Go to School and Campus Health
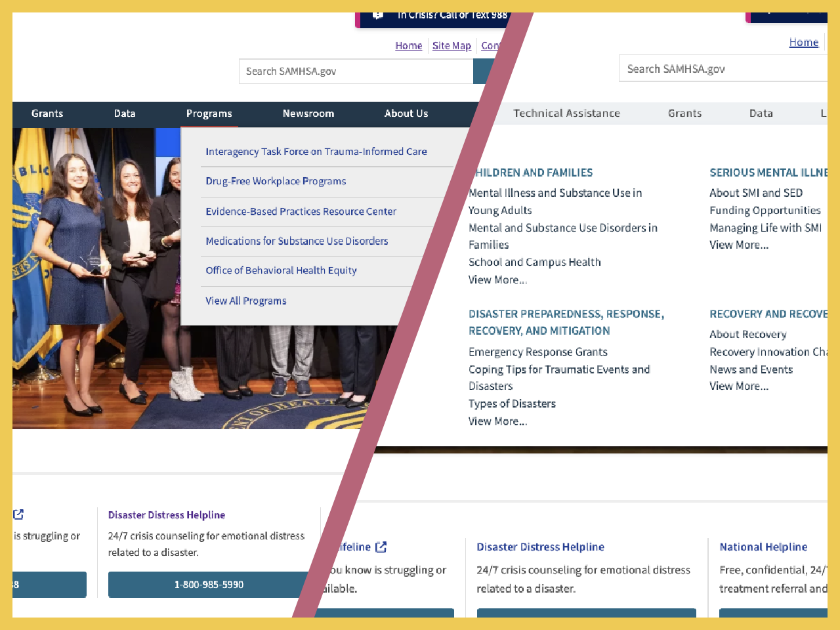The width and height of the screenshot is (840, 630). click(x=535, y=262)
